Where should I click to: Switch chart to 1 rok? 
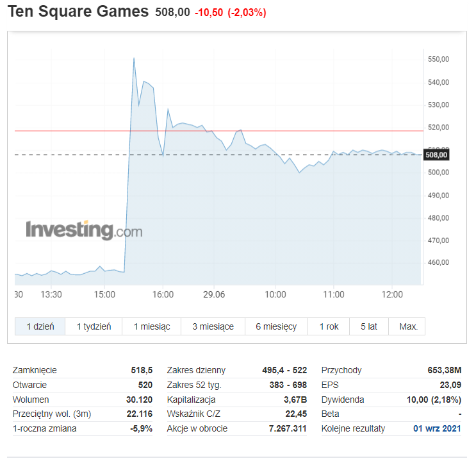coord(329,326)
